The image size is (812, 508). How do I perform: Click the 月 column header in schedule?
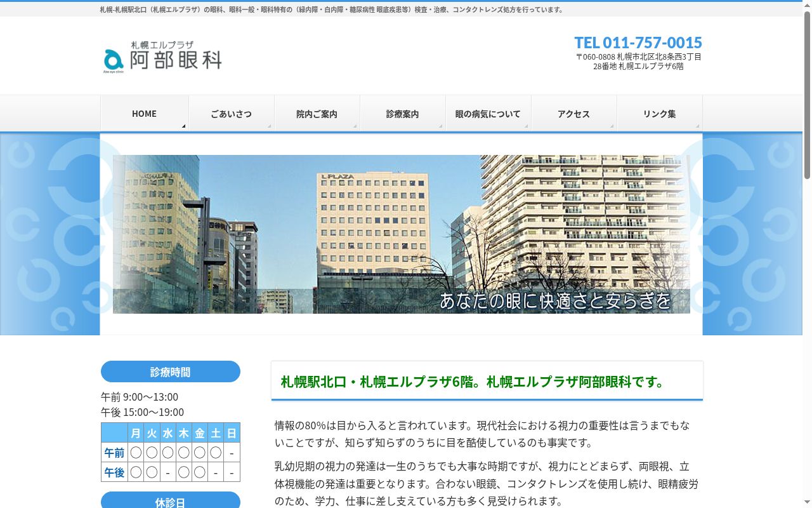tap(136, 433)
